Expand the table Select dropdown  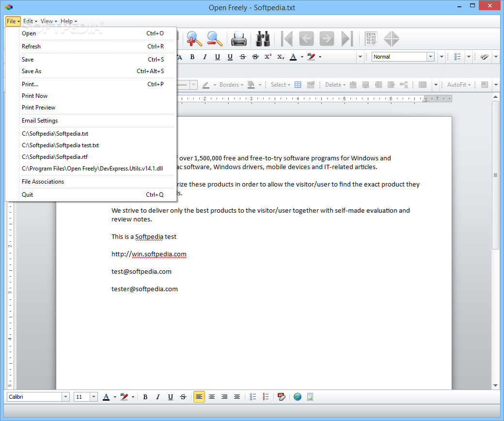point(280,85)
